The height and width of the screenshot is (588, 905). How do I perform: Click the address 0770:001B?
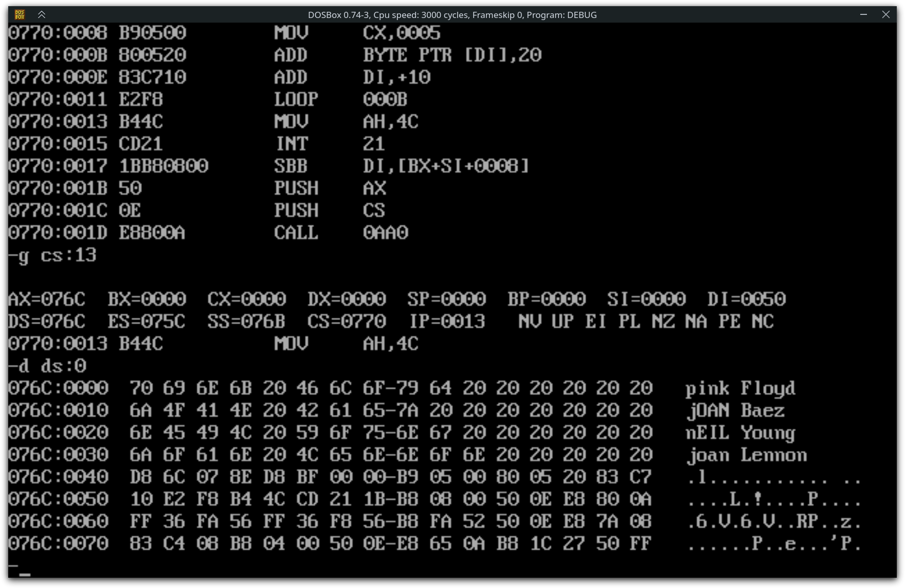58,188
